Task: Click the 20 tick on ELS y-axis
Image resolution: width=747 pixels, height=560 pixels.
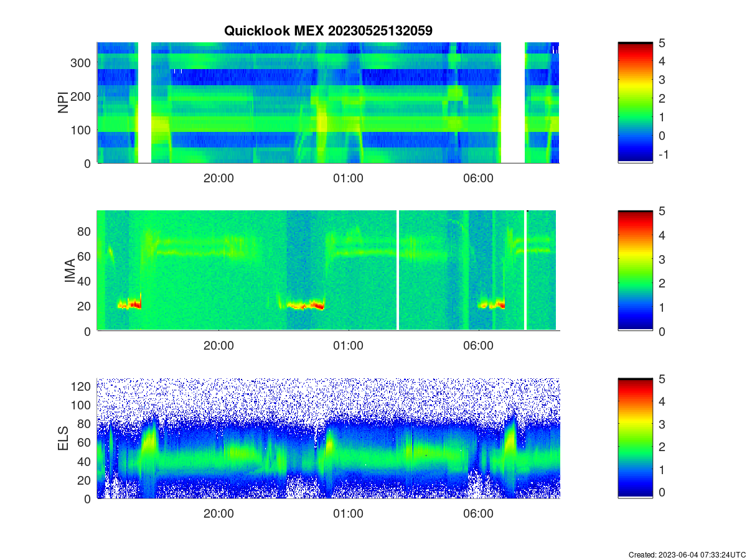Action: point(85,480)
